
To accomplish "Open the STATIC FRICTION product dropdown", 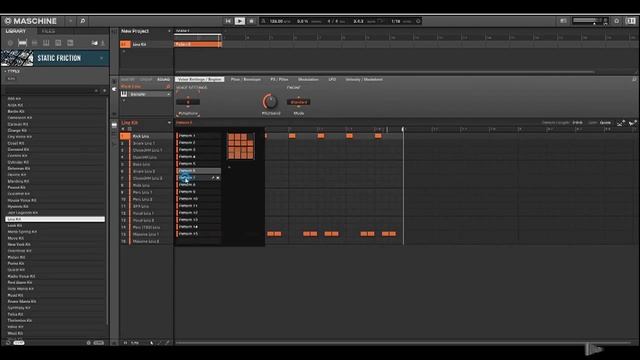I will (x=102, y=58).
